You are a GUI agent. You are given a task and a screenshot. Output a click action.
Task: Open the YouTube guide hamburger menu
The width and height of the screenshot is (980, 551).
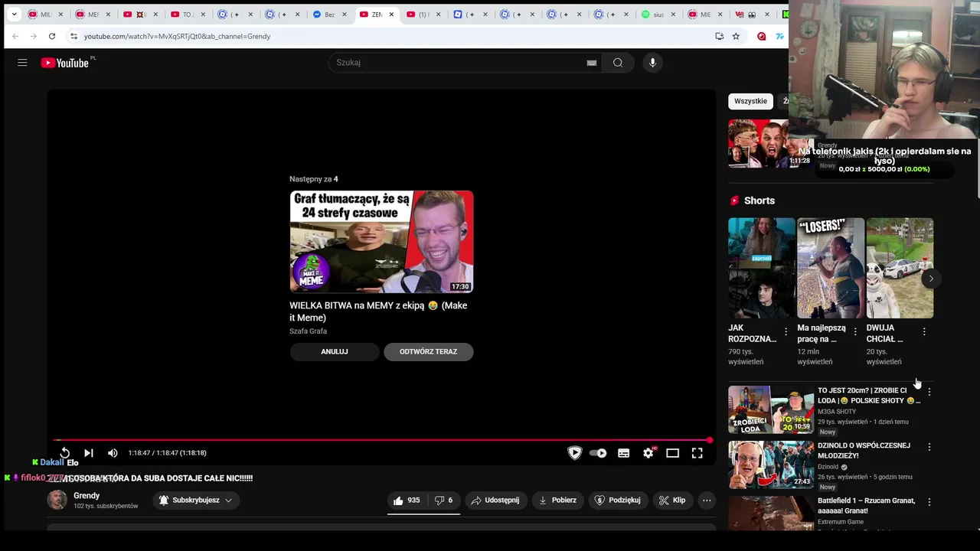tap(22, 63)
